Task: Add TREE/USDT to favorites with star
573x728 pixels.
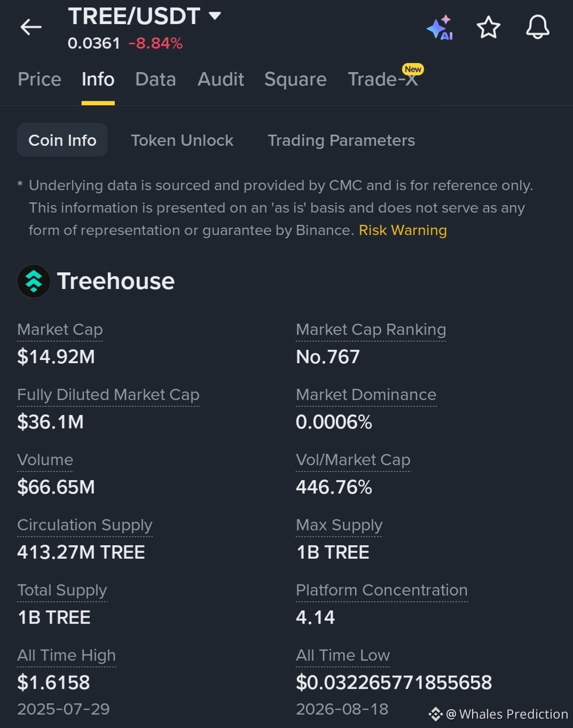Action: click(488, 27)
